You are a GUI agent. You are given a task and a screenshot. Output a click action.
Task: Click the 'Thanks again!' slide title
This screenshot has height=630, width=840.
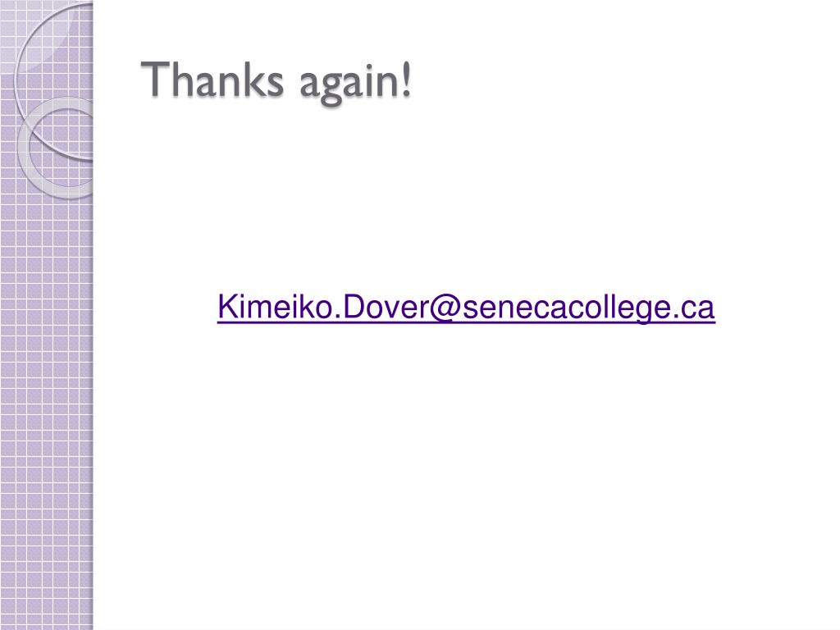(276, 81)
